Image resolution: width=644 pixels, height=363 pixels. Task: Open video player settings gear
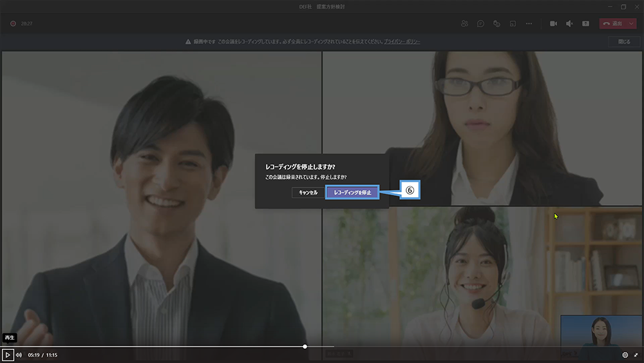coord(625,355)
